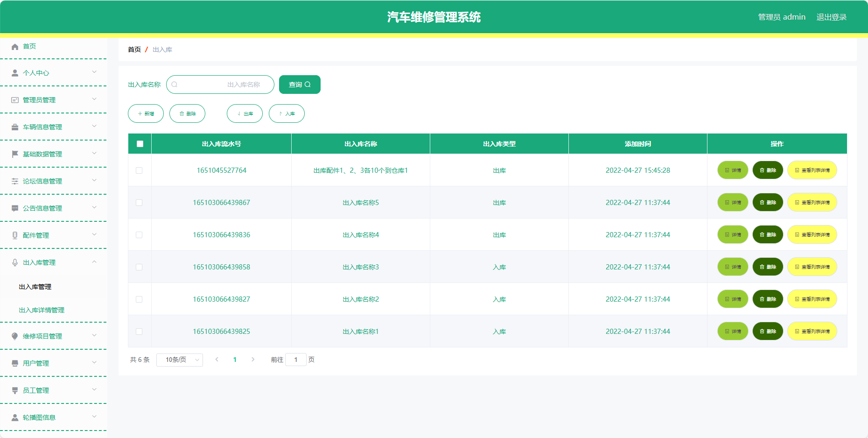Tick the checkbox for row 165103066439827
This screenshot has height=438, width=868.
pyautogui.click(x=139, y=299)
